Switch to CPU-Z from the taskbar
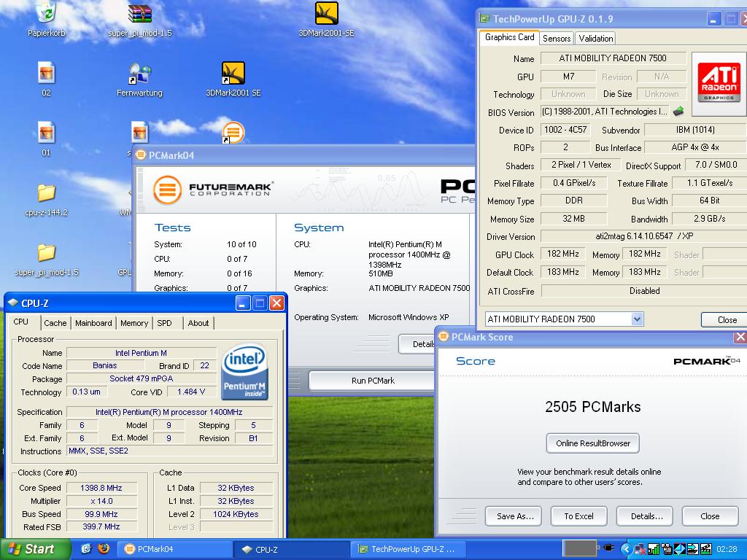The height and width of the screenshot is (560, 747). point(292,549)
